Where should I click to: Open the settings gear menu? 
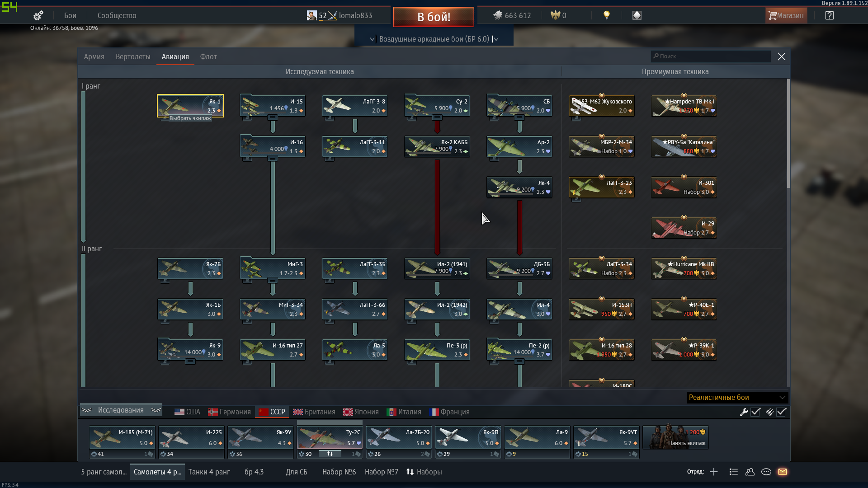(38, 15)
